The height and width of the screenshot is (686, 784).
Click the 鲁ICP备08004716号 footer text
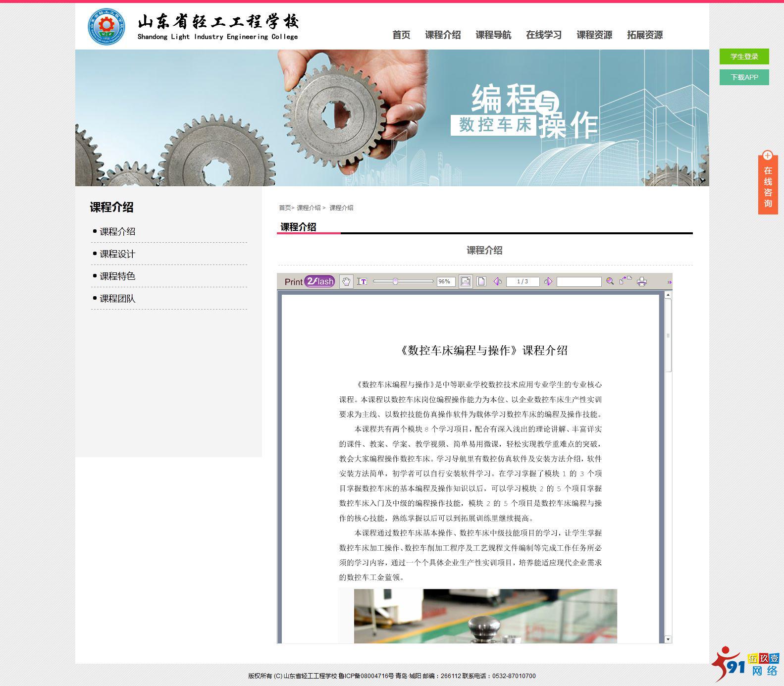[x=366, y=676]
